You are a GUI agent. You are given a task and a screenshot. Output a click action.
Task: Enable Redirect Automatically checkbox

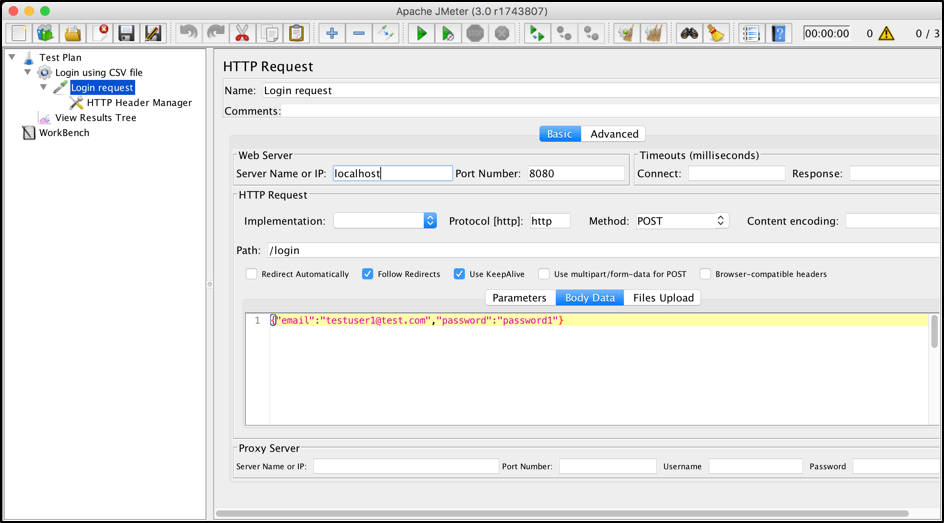click(x=251, y=274)
